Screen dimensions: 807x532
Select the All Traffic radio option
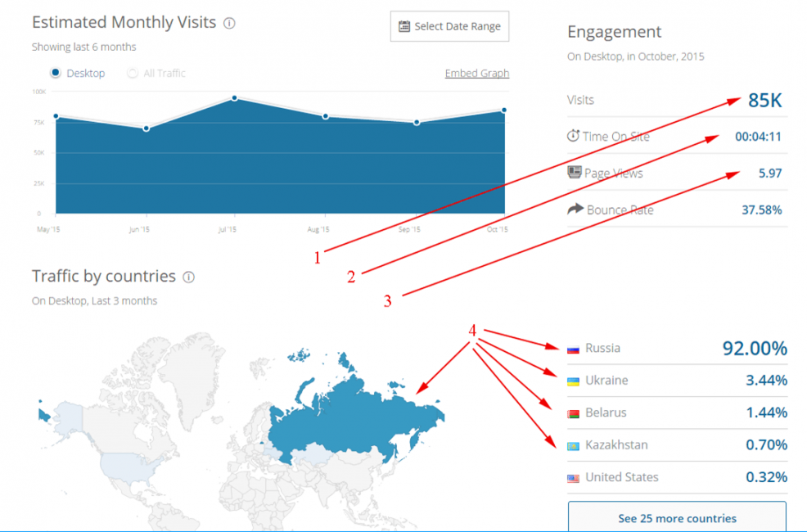click(133, 73)
